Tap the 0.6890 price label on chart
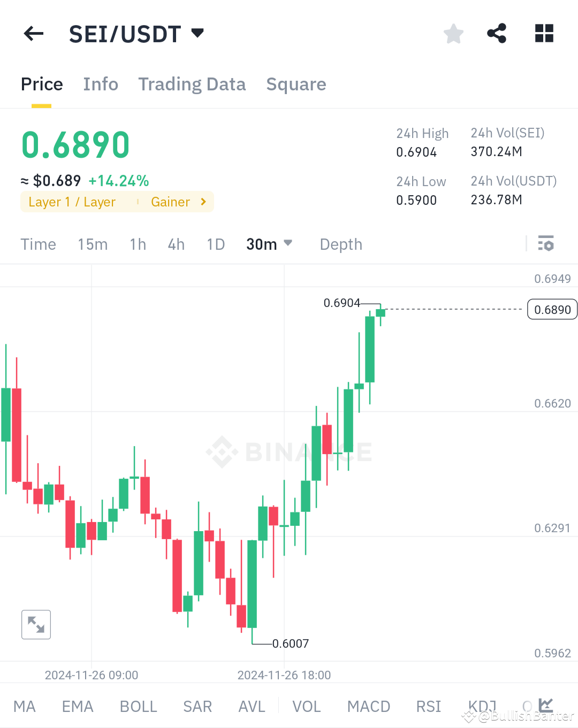 click(x=552, y=309)
